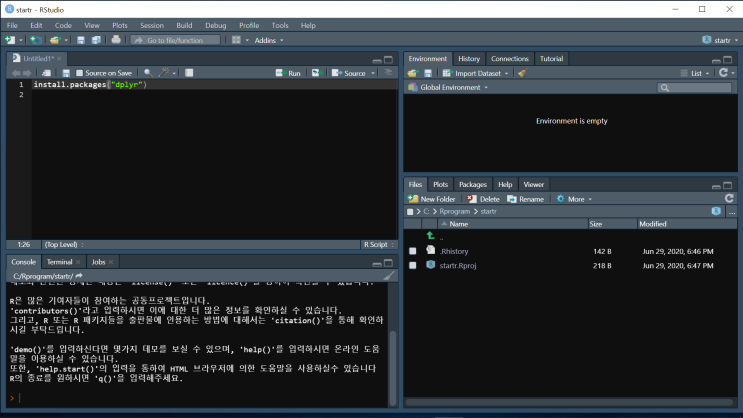The image size is (743, 418).
Task: Compile report with the notebook icon
Action: pos(189,73)
